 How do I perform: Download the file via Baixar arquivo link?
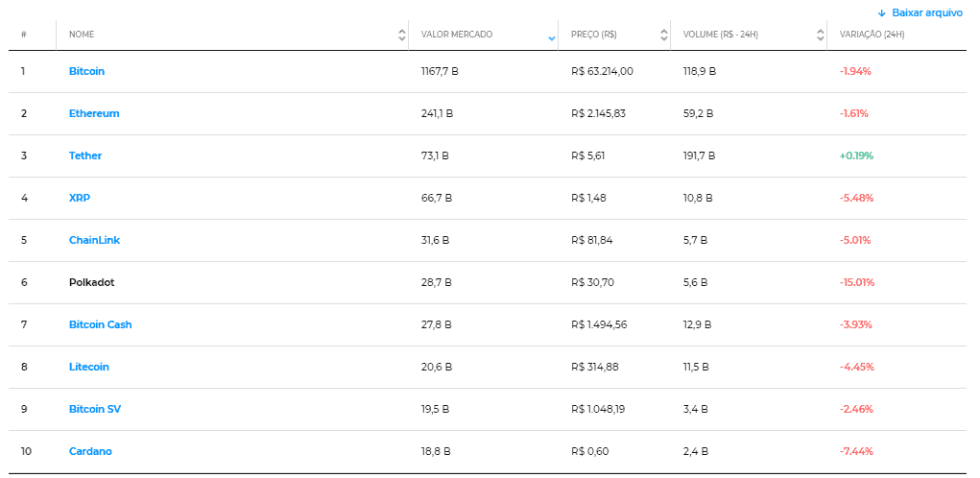click(x=927, y=13)
